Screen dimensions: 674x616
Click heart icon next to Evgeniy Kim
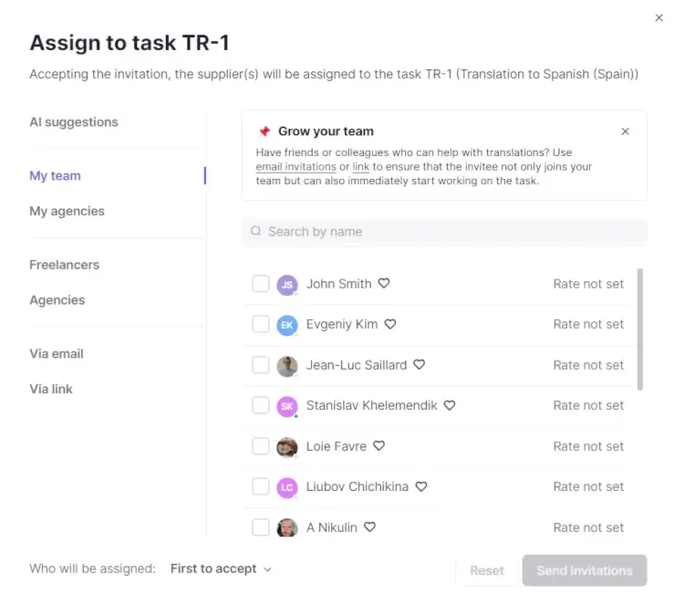[x=389, y=323]
